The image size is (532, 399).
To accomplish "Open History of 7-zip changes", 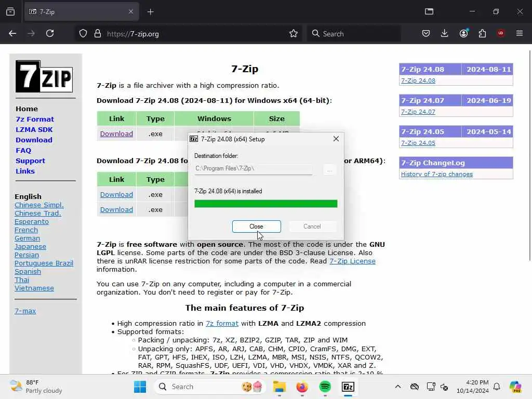I will point(436,174).
